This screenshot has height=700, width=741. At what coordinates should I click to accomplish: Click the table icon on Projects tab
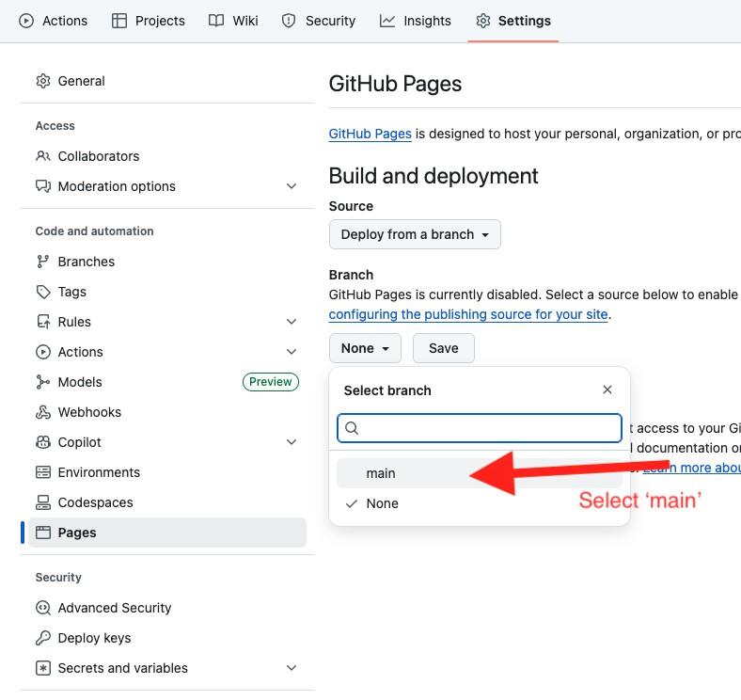point(119,21)
